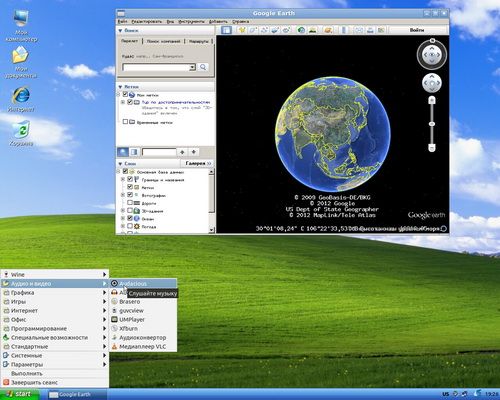
Task: Click the zoom slider handle on the map
Action: pos(432,124)
